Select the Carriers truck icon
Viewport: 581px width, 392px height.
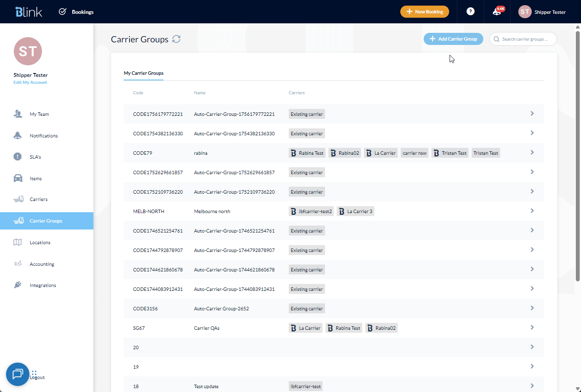[x=18, y=199]
